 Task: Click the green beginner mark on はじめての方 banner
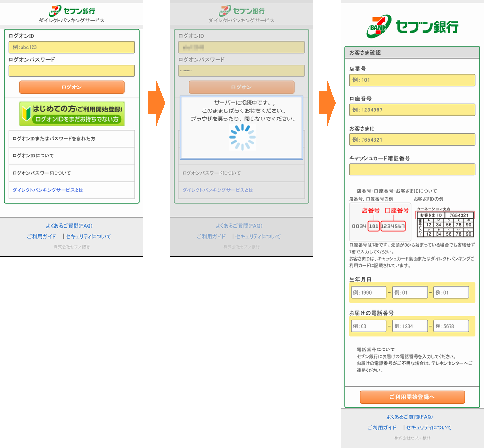26,114
